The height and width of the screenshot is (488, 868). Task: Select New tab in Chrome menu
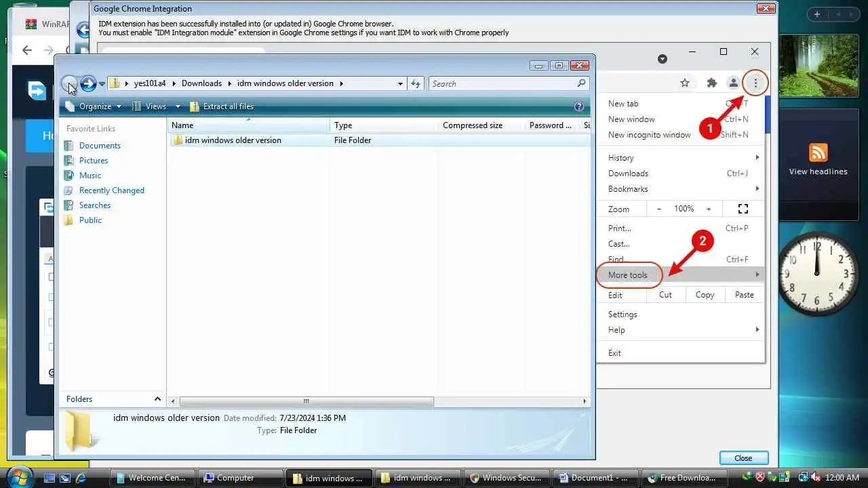point(681,104)
